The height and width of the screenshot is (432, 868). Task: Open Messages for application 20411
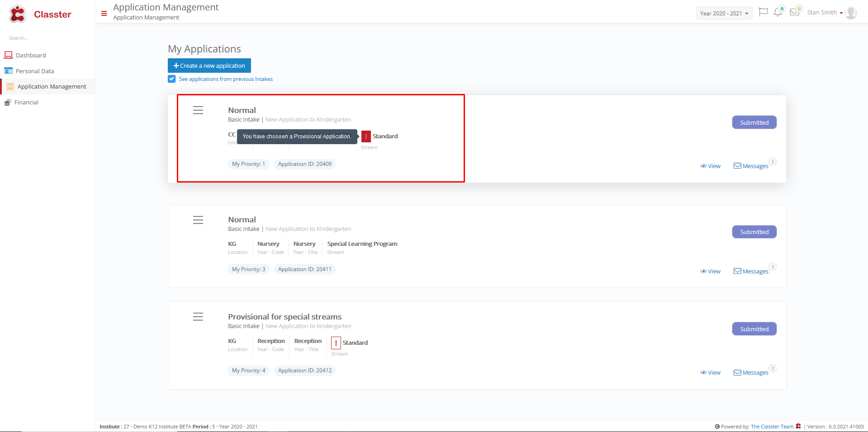[x=751, y=272]
